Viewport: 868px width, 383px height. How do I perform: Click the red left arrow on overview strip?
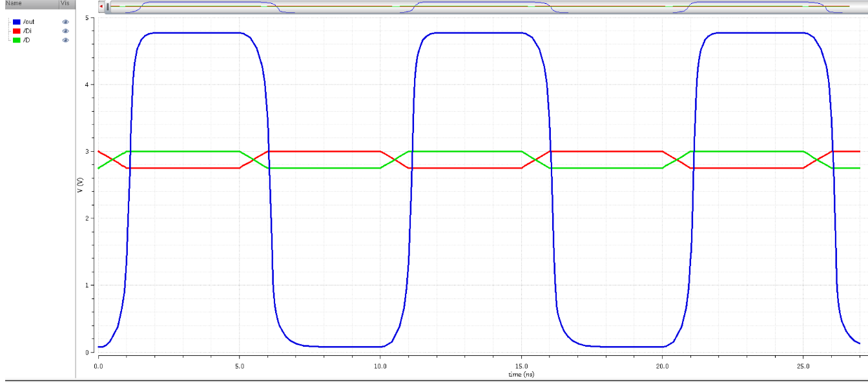click(101, 6)
